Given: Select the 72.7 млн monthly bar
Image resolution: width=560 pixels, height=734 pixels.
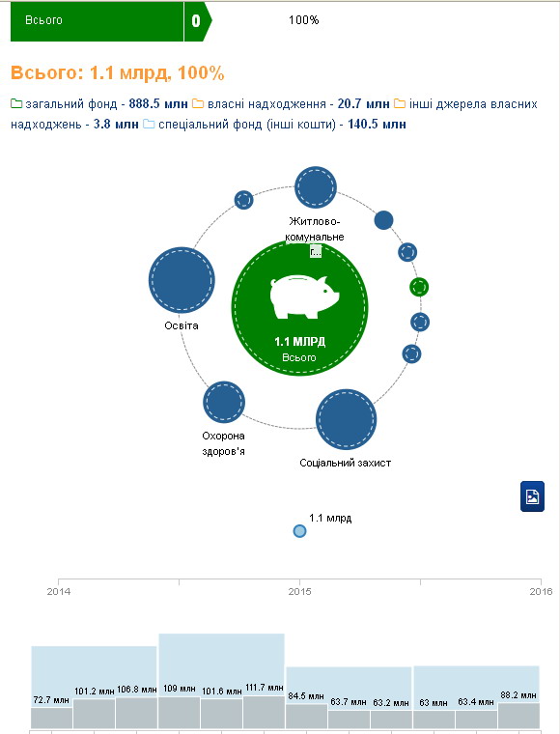Looking at the screenshot, I should [x=51, y=719].
